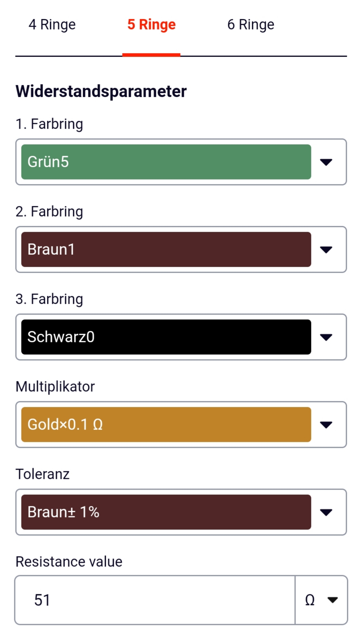Click the 1. Farbring dropdown arrow
Image resolution: width=362 pixels, height=644 pixels.
point(326,162)
